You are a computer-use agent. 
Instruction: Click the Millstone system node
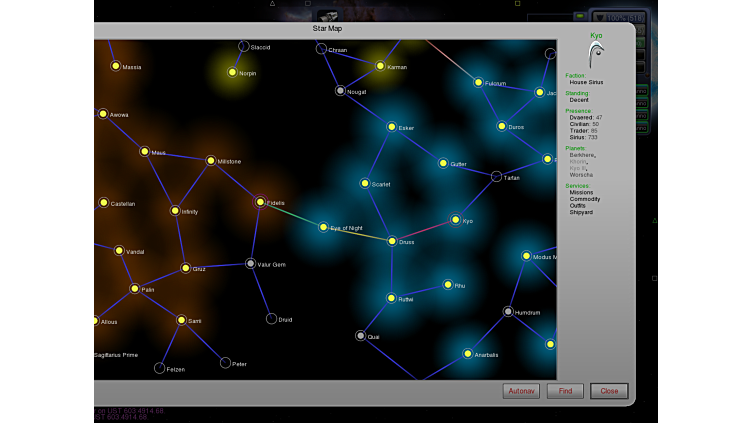click(210, 160)
